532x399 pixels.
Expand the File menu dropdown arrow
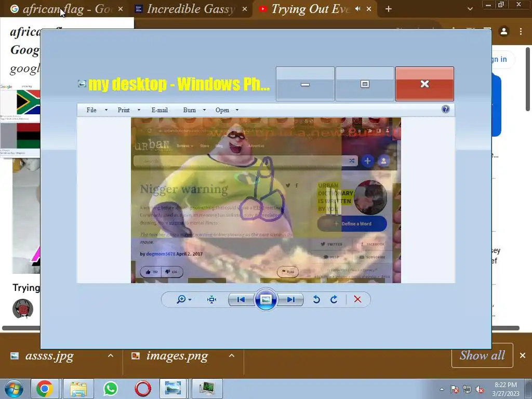(x=106, y=110)
